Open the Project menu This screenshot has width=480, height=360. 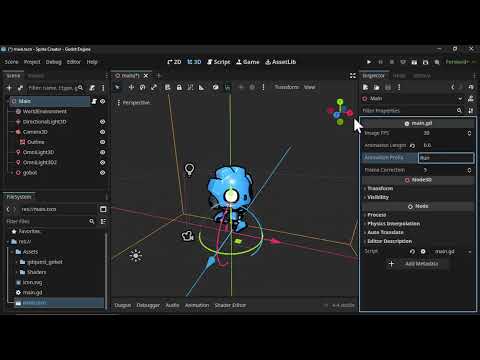[x=32, y=62]
